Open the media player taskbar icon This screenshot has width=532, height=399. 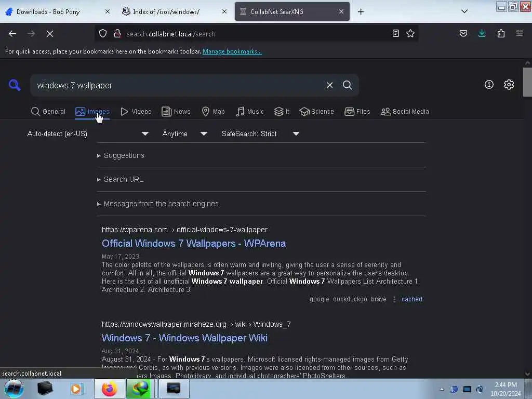pos(76,389)
